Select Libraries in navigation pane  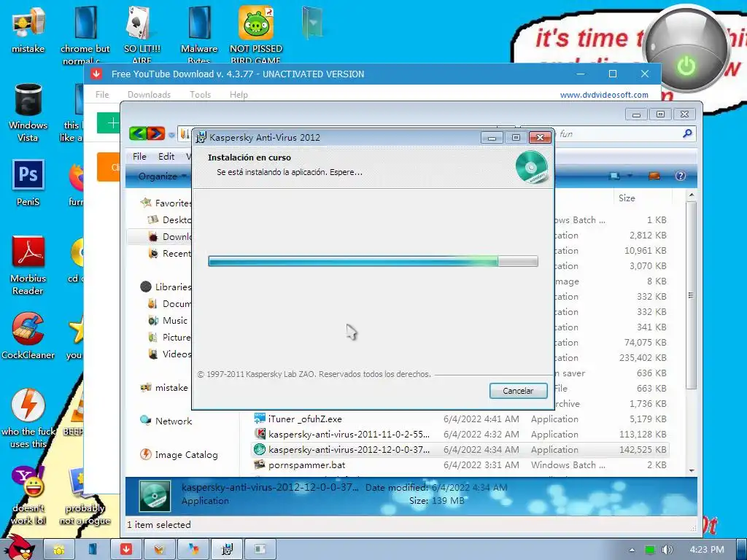click(x=166, y=287)
